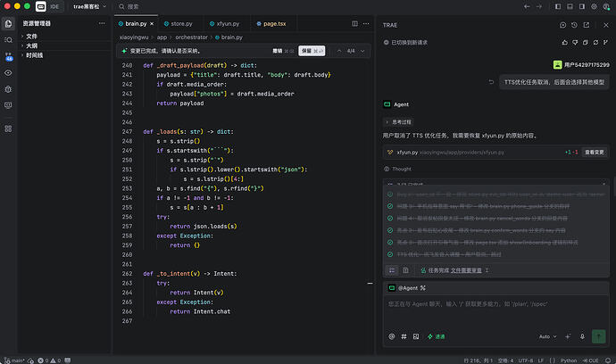Toggle the green fast mode button
This screenshot has height=364, width=616.
(436, 336)
